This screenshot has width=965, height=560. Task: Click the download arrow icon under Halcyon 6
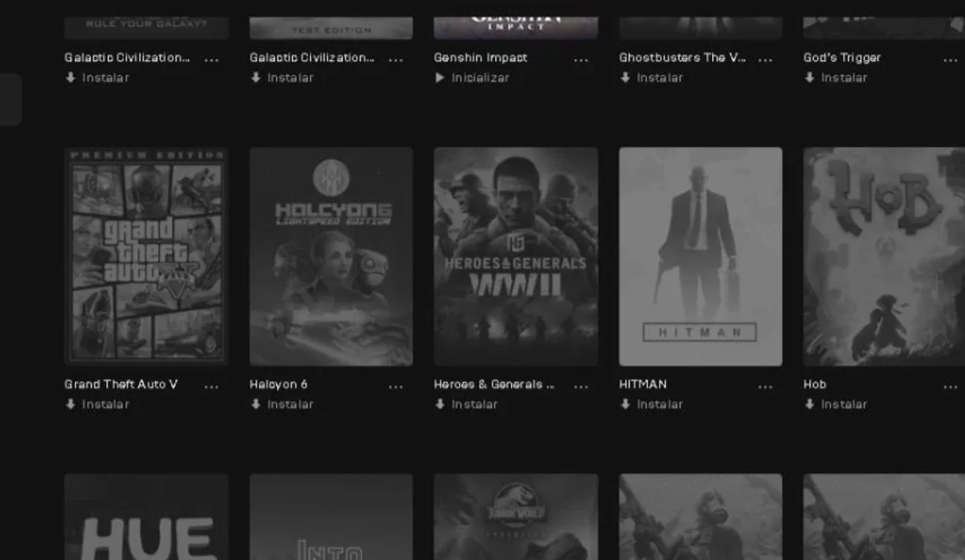point(255,404)
